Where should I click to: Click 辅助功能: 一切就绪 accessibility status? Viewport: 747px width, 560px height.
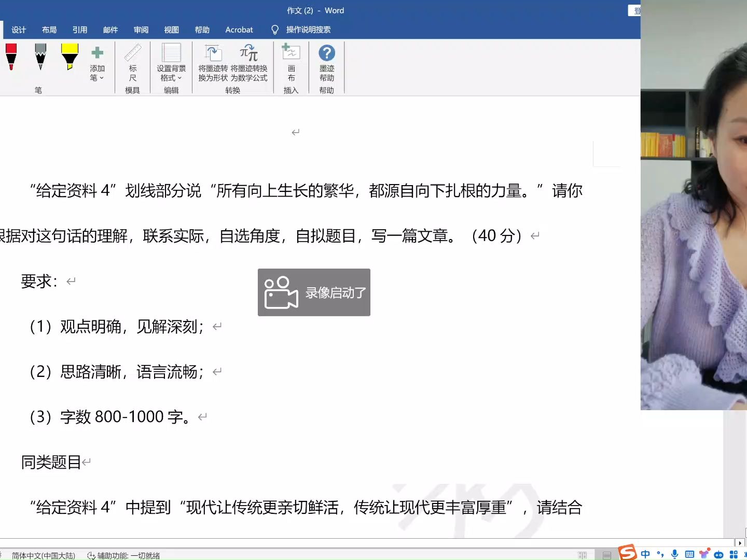(123, 555)
